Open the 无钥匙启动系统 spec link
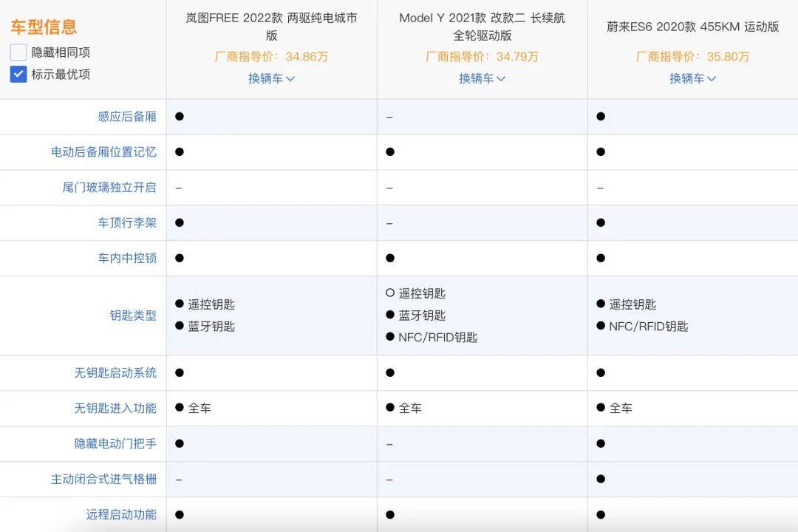 click(x=115, y=372)
